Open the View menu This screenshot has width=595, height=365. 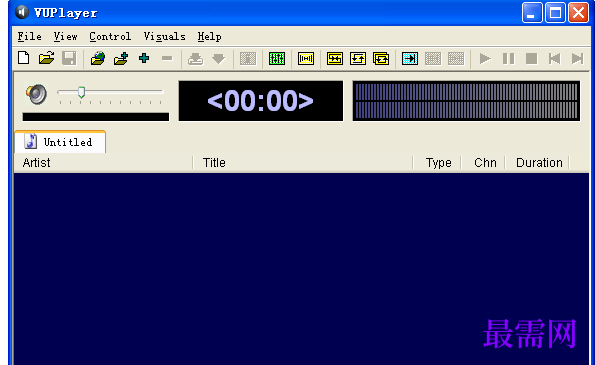coord(65,37)
